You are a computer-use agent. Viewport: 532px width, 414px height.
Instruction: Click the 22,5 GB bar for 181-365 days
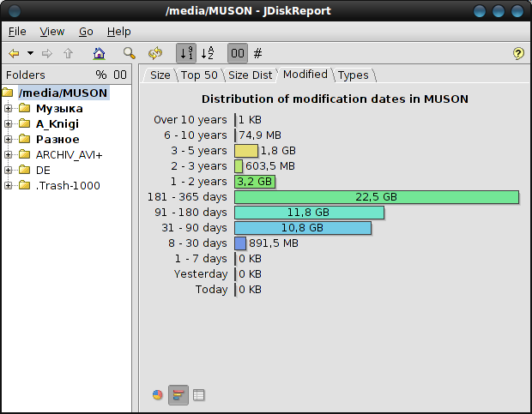(377, 197)
